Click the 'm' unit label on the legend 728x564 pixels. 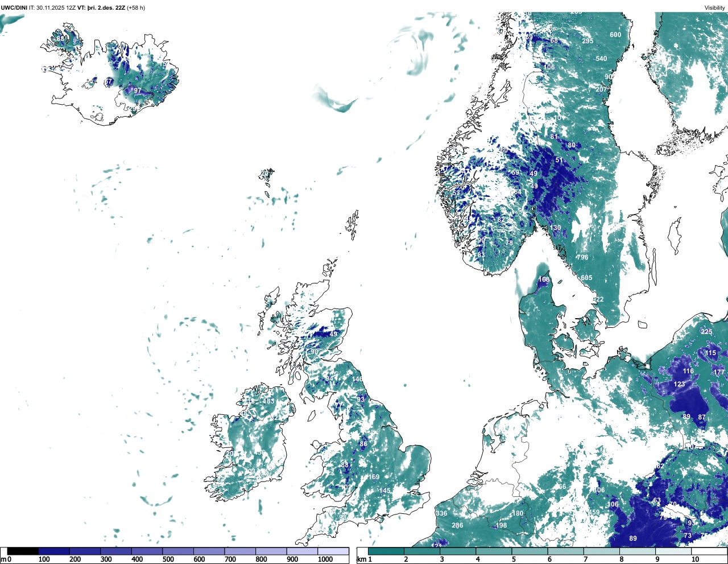[x=3, y=560]
